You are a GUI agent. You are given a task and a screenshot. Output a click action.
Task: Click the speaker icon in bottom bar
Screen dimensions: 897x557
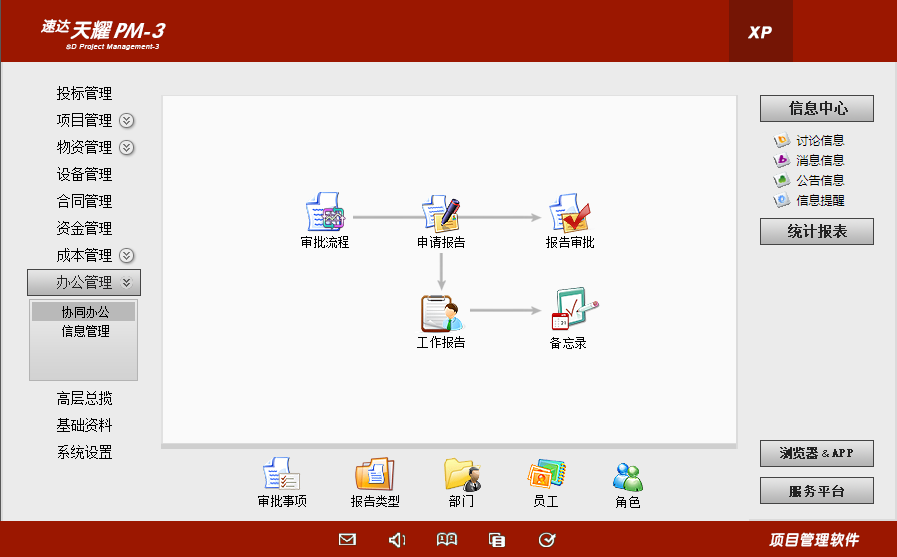tap(397, 540)
